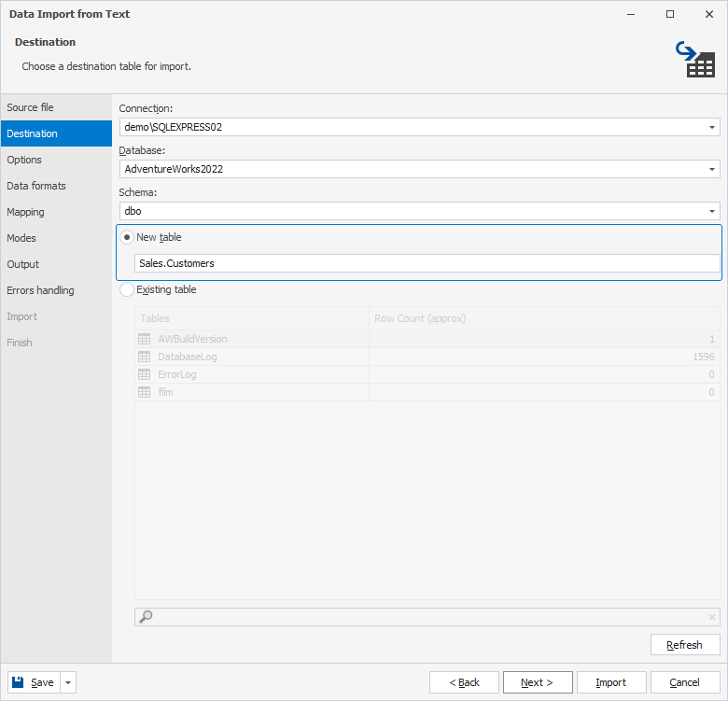728x701 pixels.
Task: Open the Options page
Action: click(56, 160)
